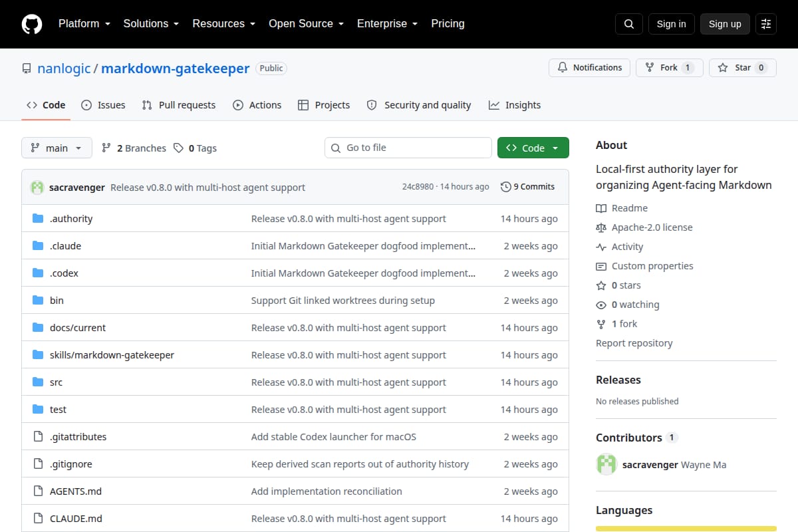Open the markdown-gatekeeper repository link
The height and width of the screenshot is (532, 798).
point(176,68)
